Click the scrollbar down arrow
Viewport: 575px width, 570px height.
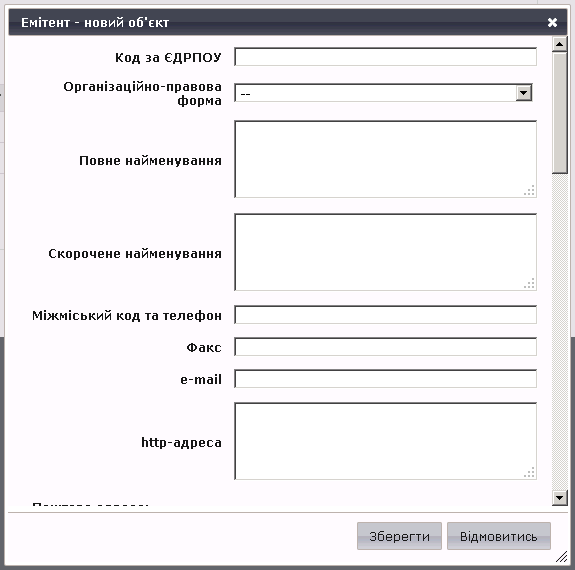tap(559, 498)
